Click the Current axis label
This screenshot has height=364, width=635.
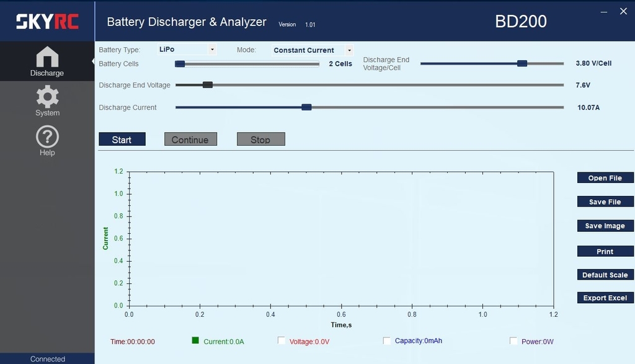pos(105,239)
